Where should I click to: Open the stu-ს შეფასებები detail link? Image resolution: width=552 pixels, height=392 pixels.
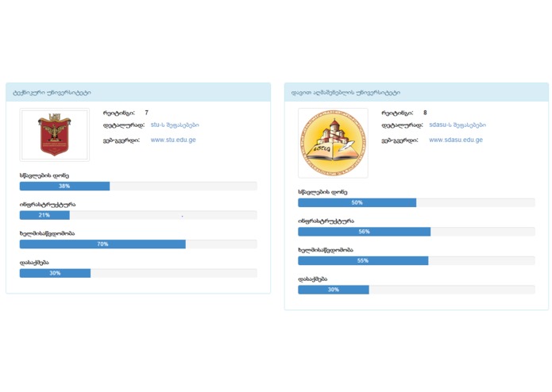click(175, 125)
